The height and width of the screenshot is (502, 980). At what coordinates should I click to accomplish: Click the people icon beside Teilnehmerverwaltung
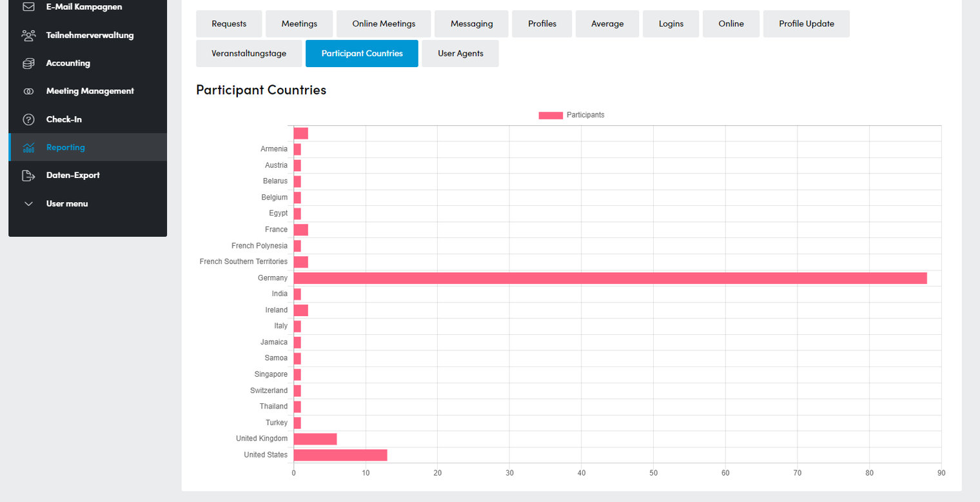point(28,35)
